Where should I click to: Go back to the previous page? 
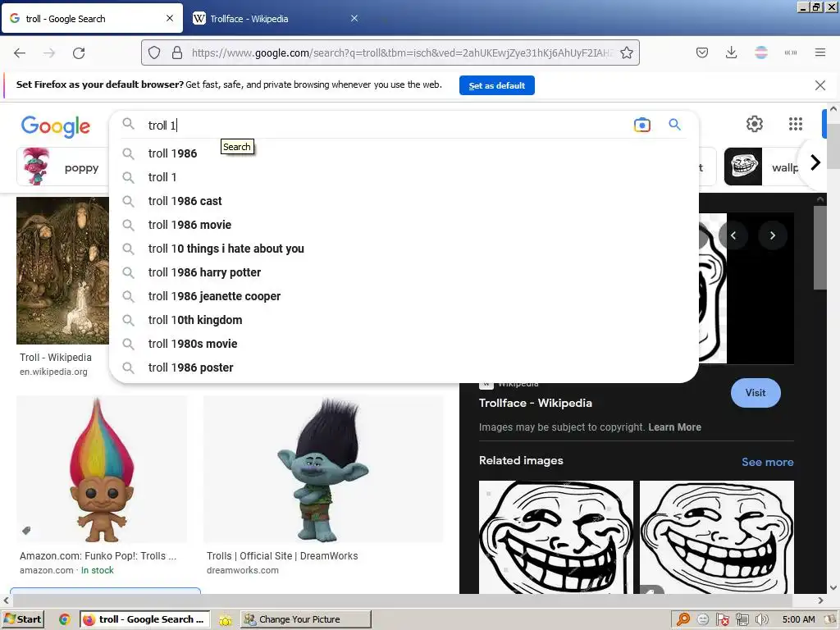click(x=20, y=52)
